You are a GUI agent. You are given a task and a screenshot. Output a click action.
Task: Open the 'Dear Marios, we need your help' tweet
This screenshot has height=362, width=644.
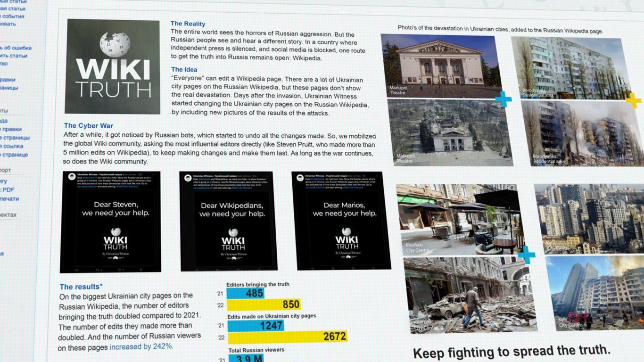(341, 221)
